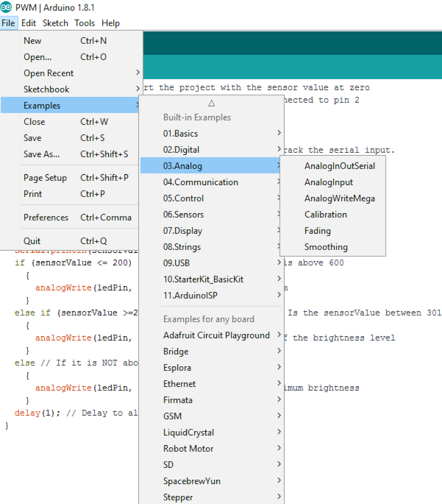This screenshot has width=442, height=504.
Task: Expand Adafruit Circuit Playground examples
Action: coord(212,335)
